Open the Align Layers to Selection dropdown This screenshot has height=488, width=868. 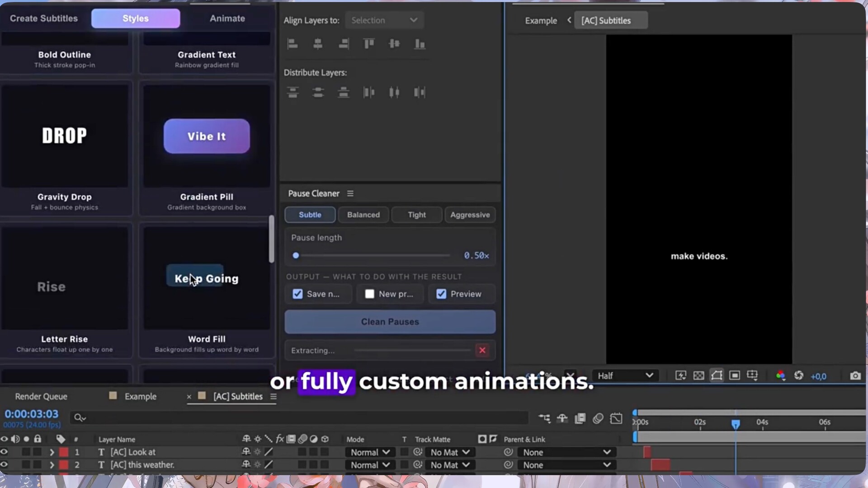(384, 20)
